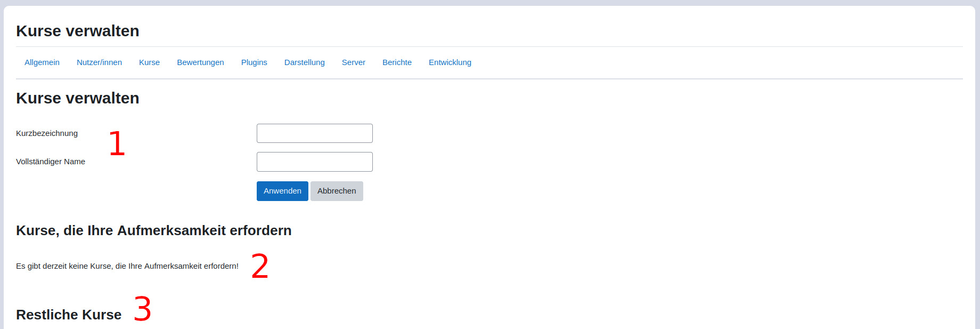The image size is (980, 329).
Task: Click into the Vollständiger Name input
Action: (x=314, y=162)
